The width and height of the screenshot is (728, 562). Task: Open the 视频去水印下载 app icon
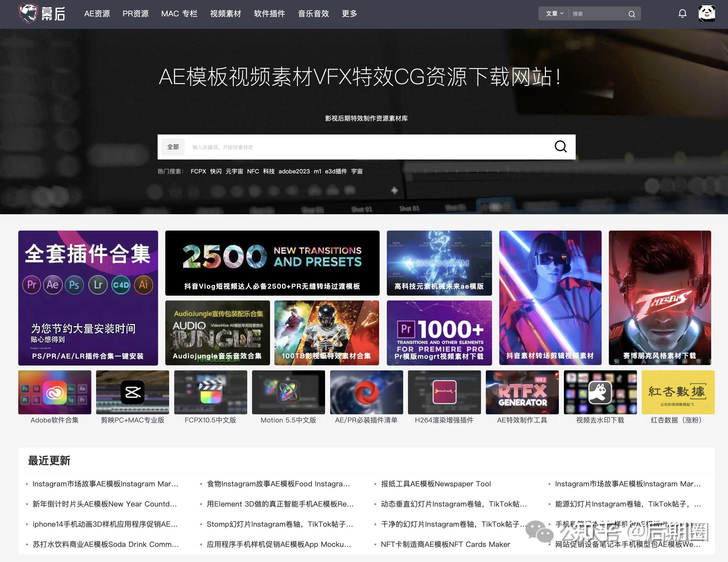(x=600, y=392)
